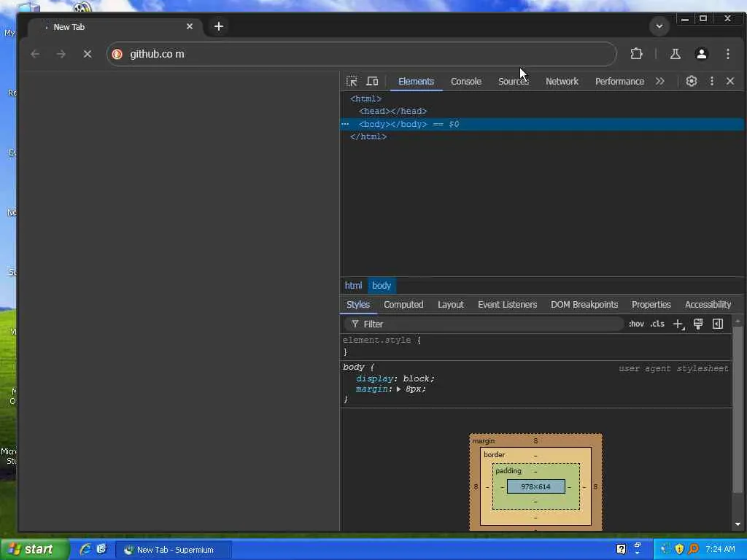Open the Extensions puzzle icon
747x560 pixels.
(636, 54)
